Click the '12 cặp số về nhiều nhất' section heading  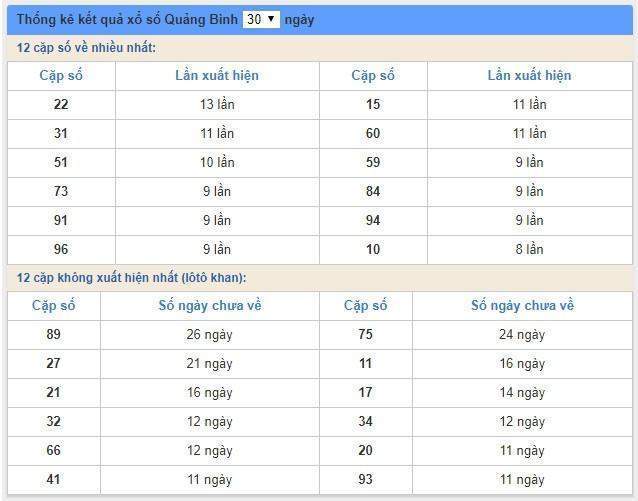point(86,48)
